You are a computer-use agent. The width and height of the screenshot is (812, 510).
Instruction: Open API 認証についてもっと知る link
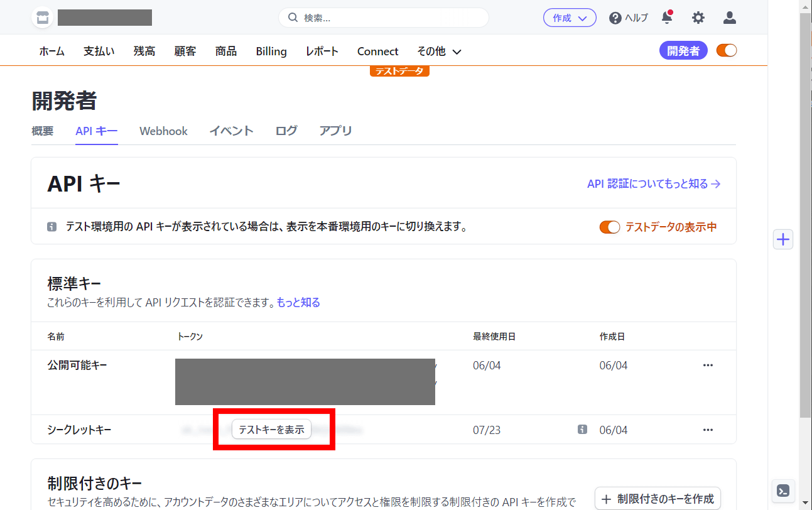pyautogui.click(x=654, y=184)
